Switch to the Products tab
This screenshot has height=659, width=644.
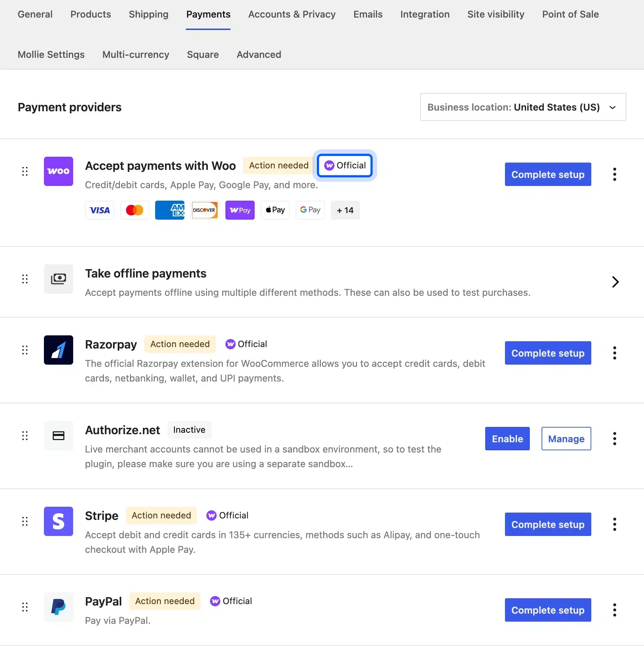coord(91,14)
